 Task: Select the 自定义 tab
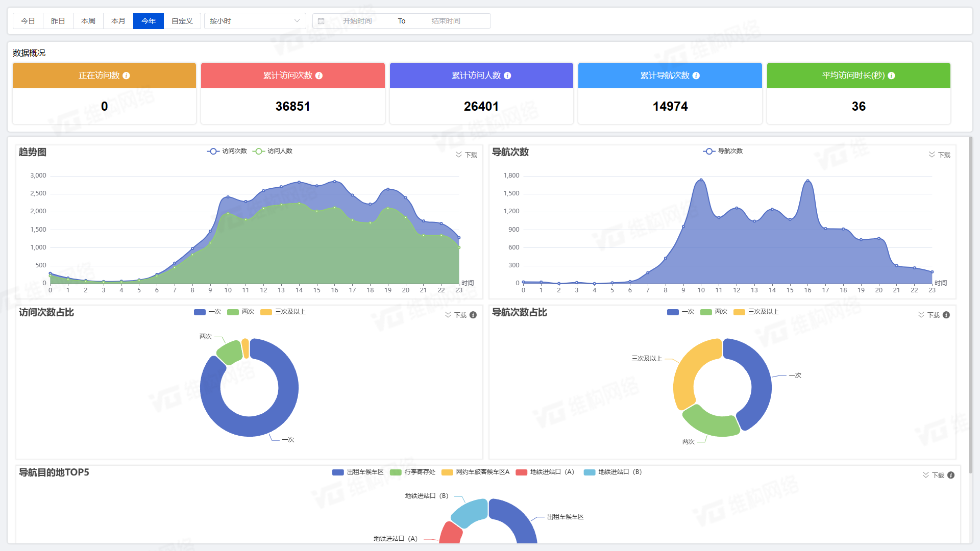(x=182, y=21)
